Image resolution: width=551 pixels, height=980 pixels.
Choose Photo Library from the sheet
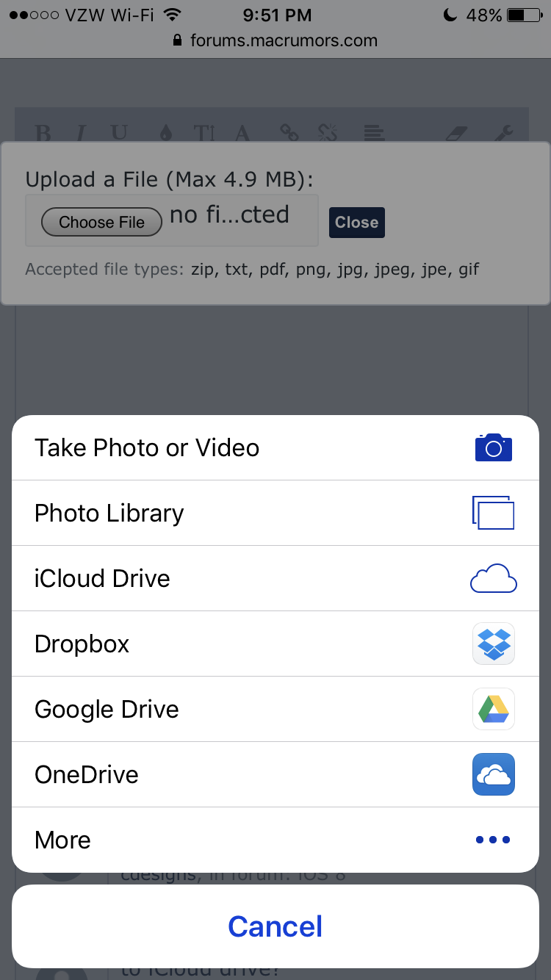coord(275,513)
